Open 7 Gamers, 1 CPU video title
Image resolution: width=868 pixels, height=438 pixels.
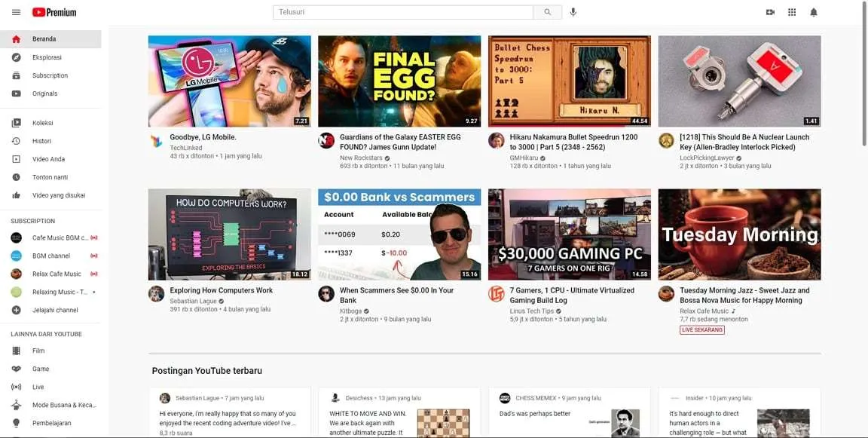click(x=572, y=296)
